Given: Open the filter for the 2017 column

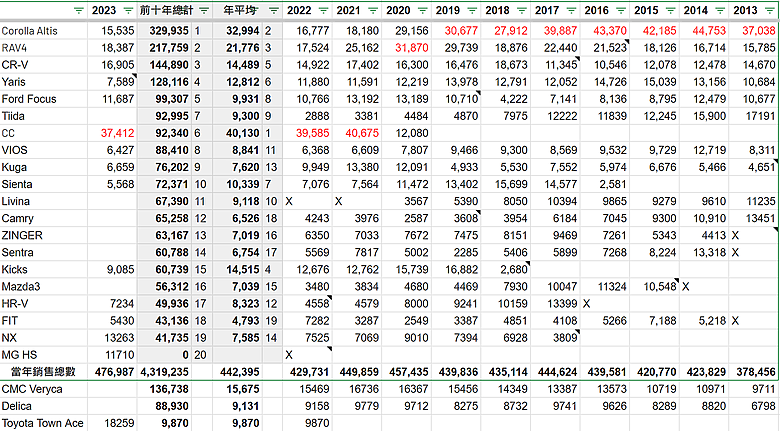Looking at the screenshot, I should point(571,10).
